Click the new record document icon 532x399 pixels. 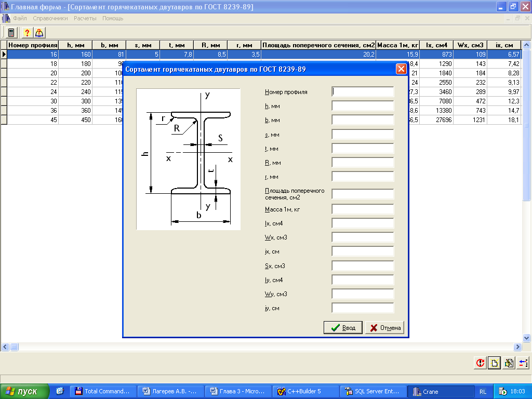(x=495, y=363)
